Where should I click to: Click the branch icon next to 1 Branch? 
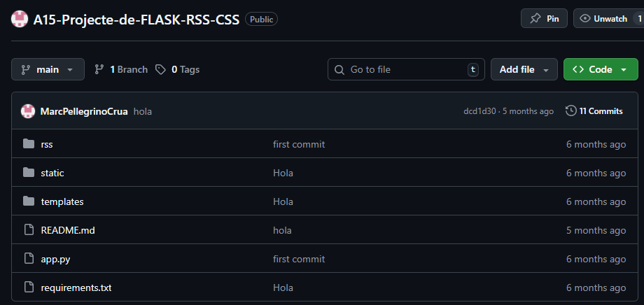[x=99, y=69]
